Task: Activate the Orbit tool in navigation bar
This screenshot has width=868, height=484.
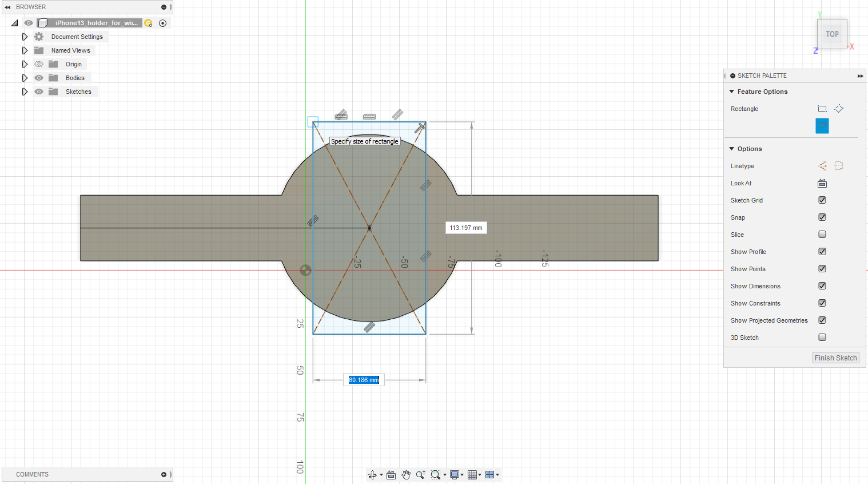Action: point(372,475)
